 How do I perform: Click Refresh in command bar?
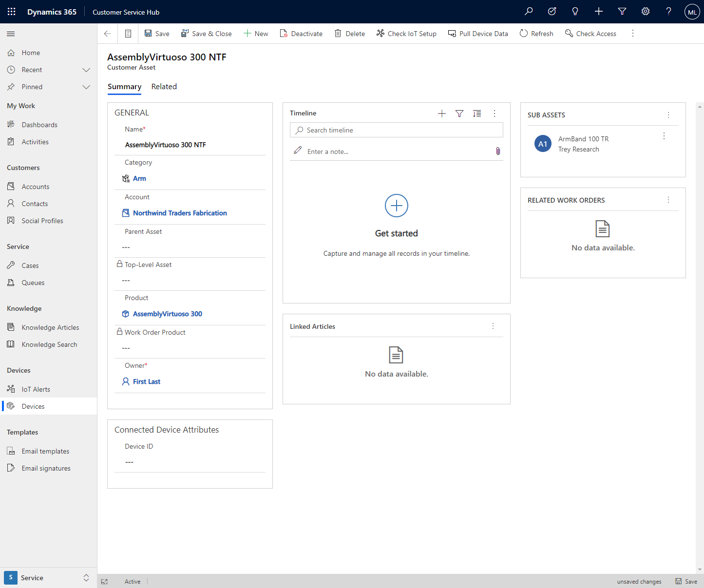(536, 34)
